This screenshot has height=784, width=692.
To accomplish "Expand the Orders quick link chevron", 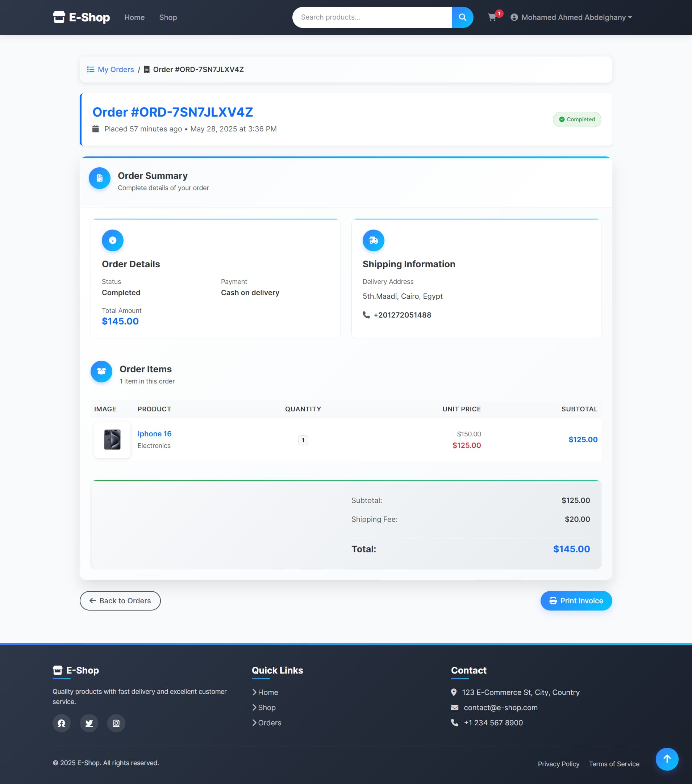I will click(x=254, y=722).
